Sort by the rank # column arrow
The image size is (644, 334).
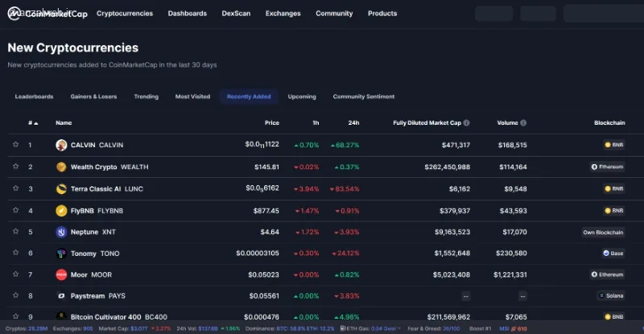point(36,123)
